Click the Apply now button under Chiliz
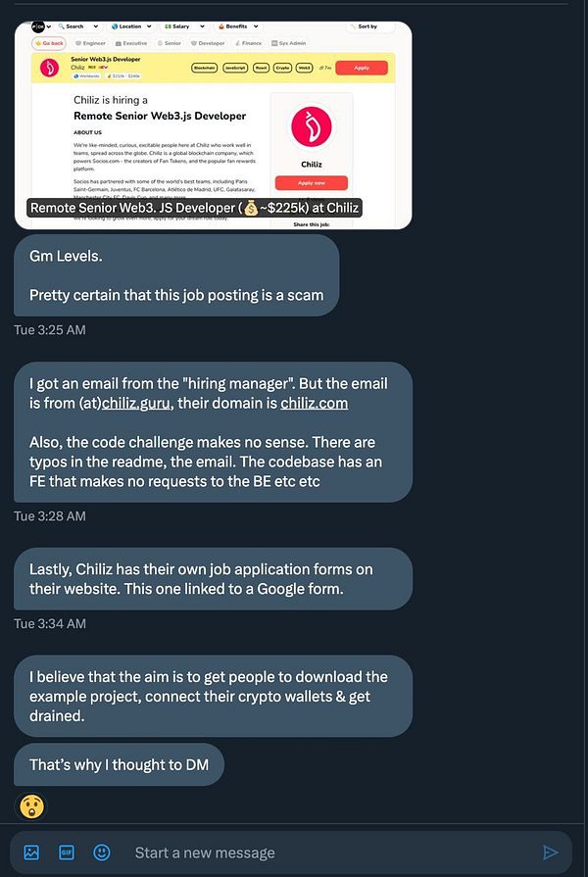This screenshot has height=877, width=588. [312, 182]
